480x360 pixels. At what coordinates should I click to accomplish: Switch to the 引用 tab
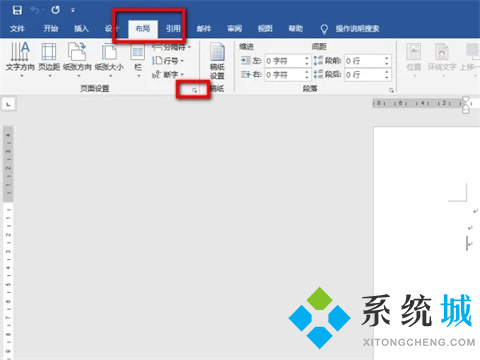click(173, 29)
